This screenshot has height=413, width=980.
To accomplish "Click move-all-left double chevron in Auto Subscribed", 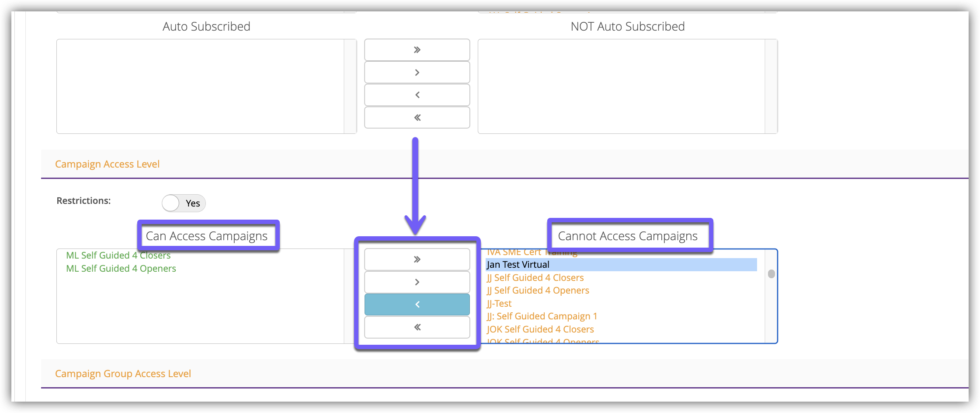I will pos(417,118).
